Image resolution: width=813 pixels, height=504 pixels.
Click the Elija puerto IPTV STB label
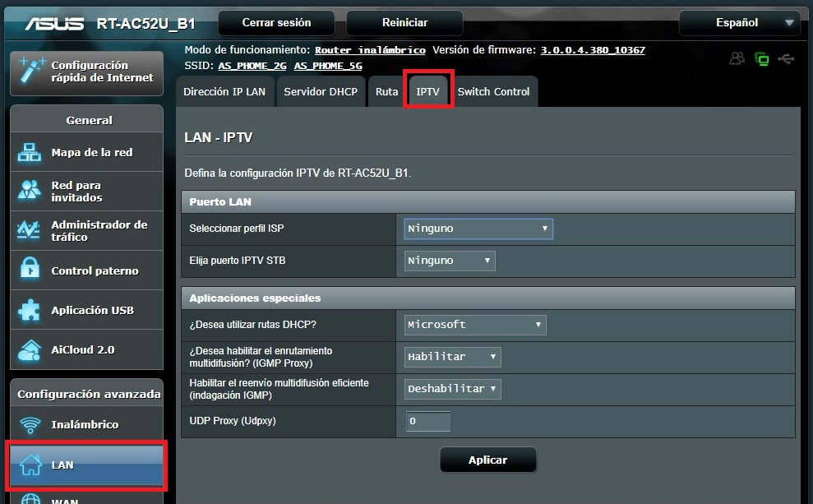pyautogui.click(x=238, y=261)
